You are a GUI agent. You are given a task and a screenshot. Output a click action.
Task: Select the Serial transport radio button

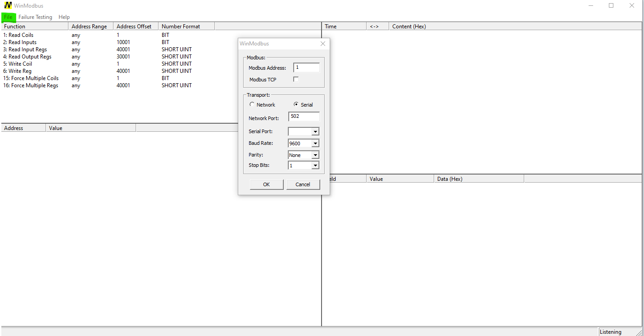coord(296,104)
